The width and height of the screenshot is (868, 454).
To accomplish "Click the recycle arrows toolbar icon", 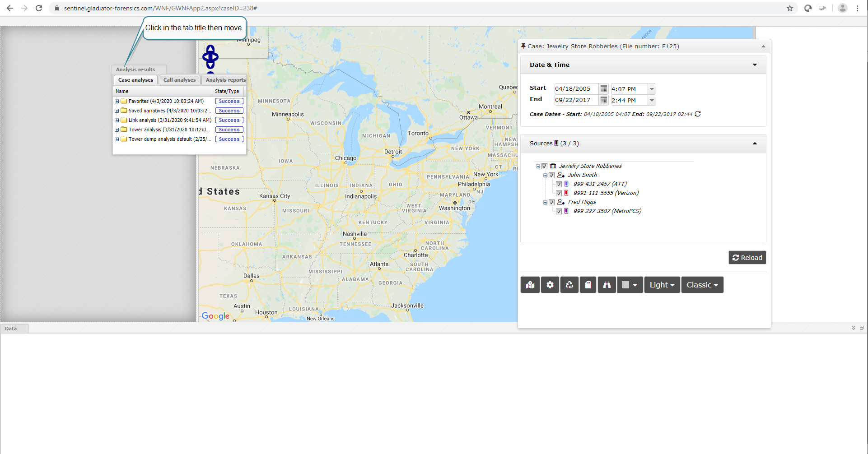I will pyautogui.click(x=569, y=285).
